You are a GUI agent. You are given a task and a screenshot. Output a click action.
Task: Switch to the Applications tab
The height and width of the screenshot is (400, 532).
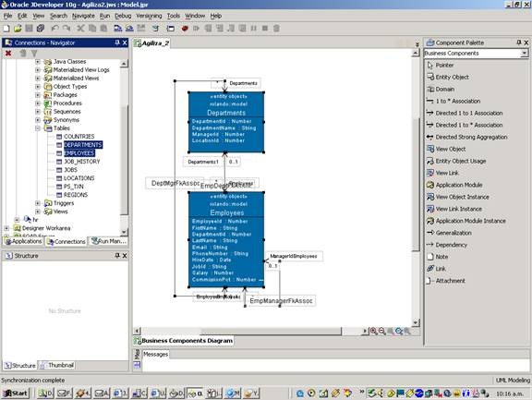coord(23,241)
